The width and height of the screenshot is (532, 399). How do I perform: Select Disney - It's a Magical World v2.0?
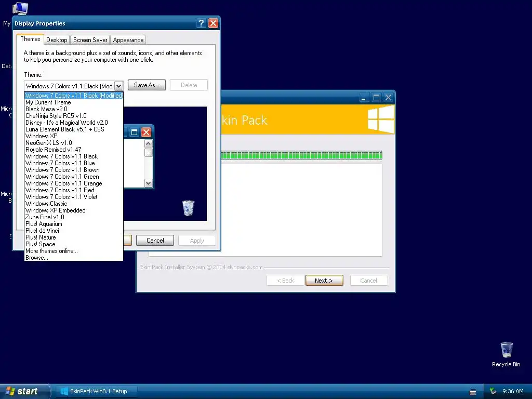coord(74,123)
